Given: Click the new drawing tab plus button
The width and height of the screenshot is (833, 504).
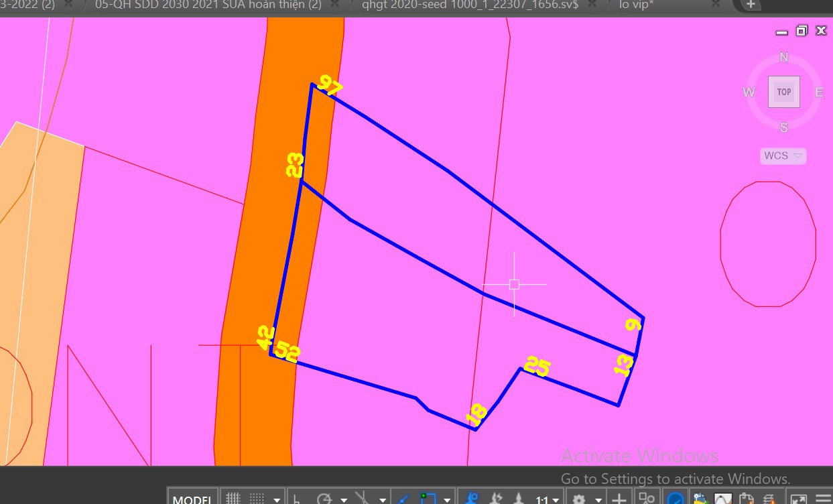Looking at the screenshot, I should coord(750,5).
